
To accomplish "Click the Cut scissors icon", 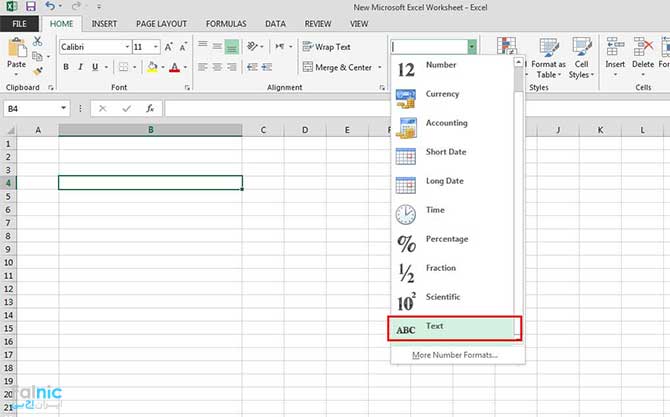I will [x=38, y=42].
